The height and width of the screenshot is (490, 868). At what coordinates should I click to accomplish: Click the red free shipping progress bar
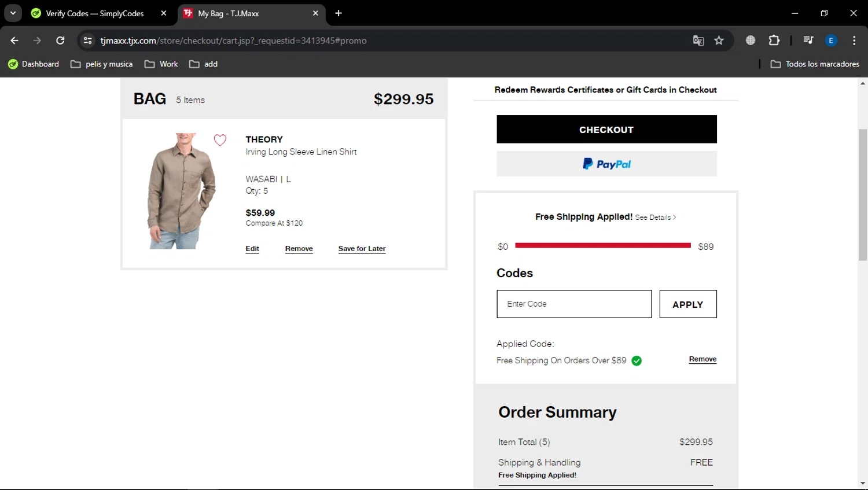603,245
